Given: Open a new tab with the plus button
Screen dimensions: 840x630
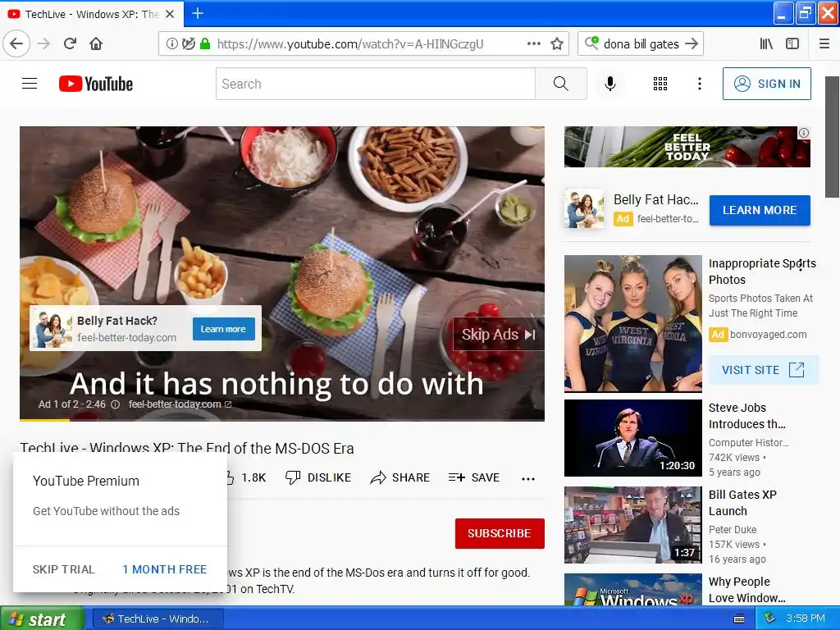Looking at the screenshot, I should pos(198,13).
